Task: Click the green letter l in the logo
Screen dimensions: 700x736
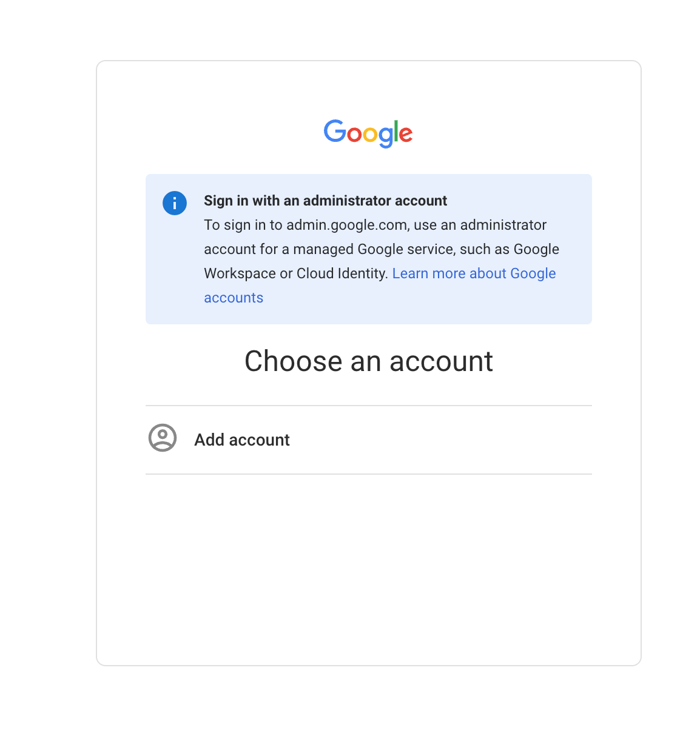Action: [x=396, y=131]
